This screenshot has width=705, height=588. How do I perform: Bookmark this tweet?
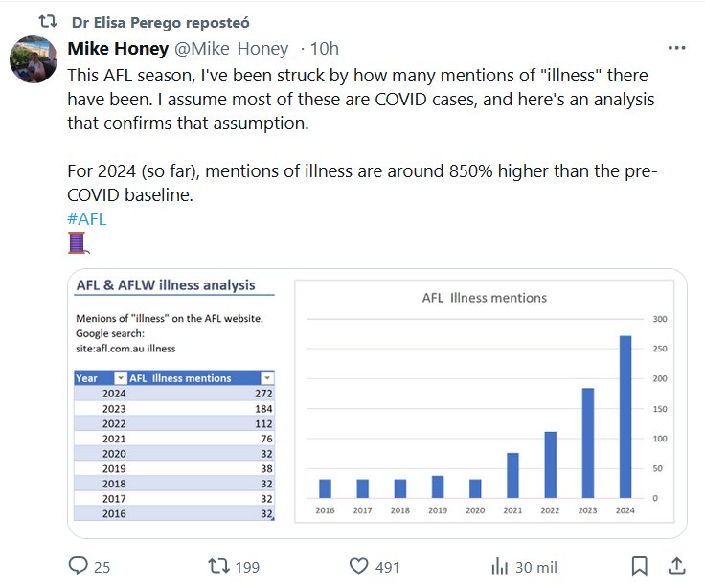pyautogui.click(x=640, y=566)
